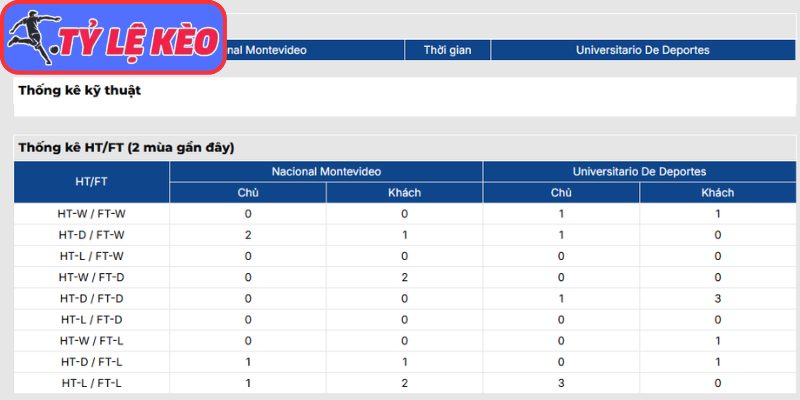Screen dimensions: 800x400
Task: Click Nacional Montevideo header in HT/FT table
Action: (x=326, y=171)
